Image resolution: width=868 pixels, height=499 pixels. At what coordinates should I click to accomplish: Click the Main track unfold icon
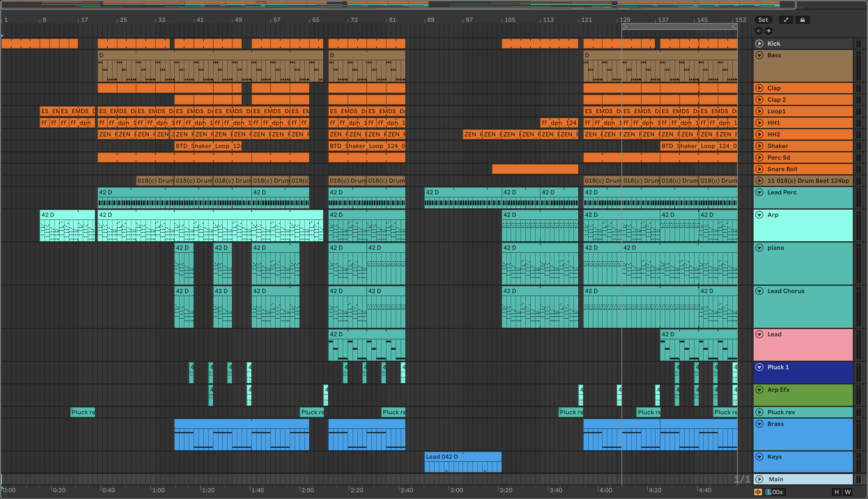pos(759,479)
